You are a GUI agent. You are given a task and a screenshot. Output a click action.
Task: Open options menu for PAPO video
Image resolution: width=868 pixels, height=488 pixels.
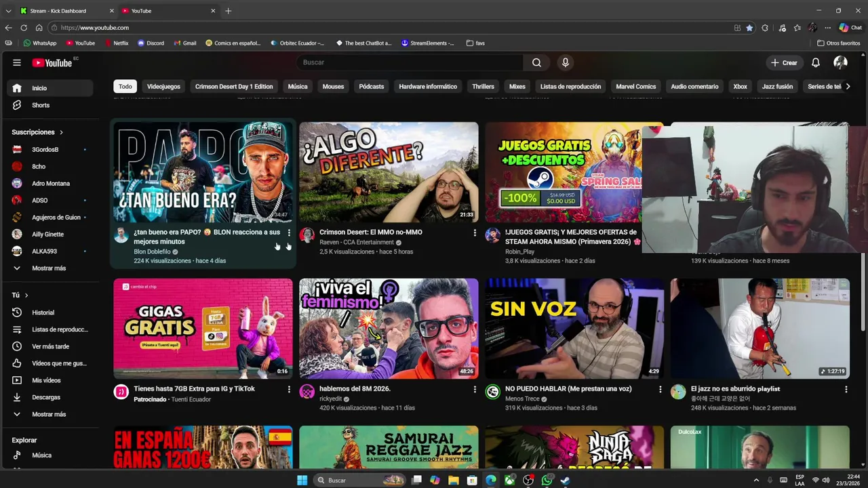(x=289, y=232)
